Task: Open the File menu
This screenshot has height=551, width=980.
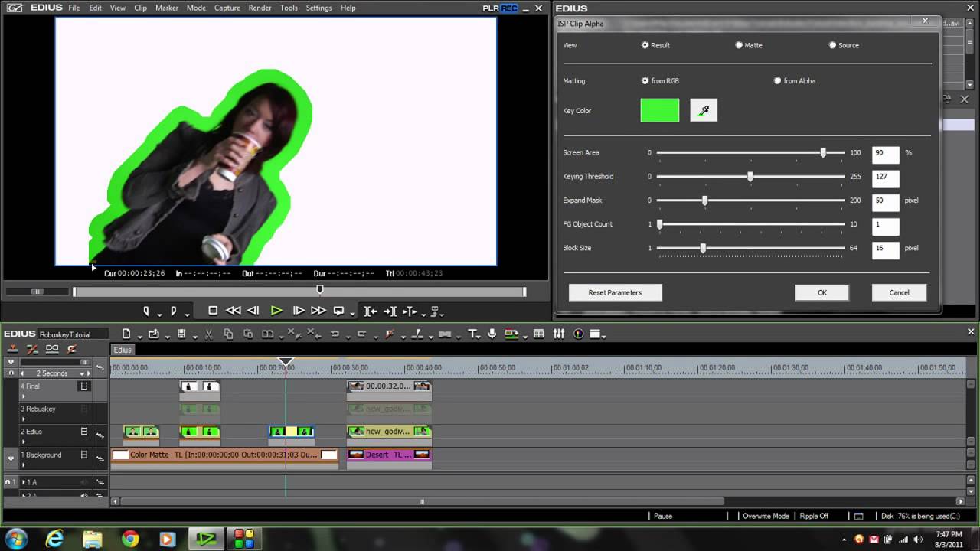Action: click(73, 8)
